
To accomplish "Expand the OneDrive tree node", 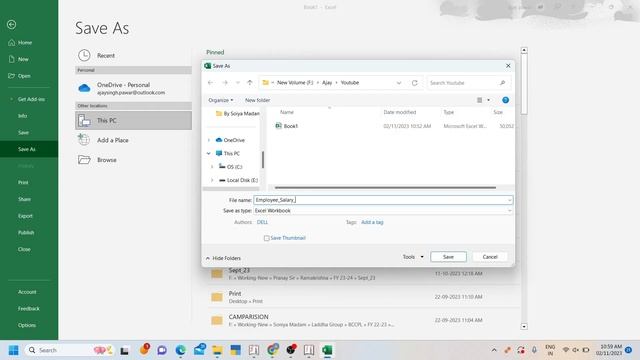I will pos(209,140).
